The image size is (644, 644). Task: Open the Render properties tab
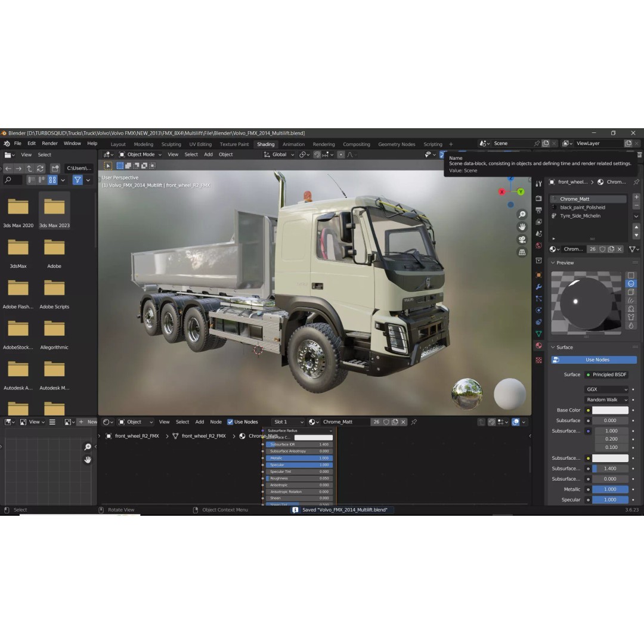[x=538, y=199]
